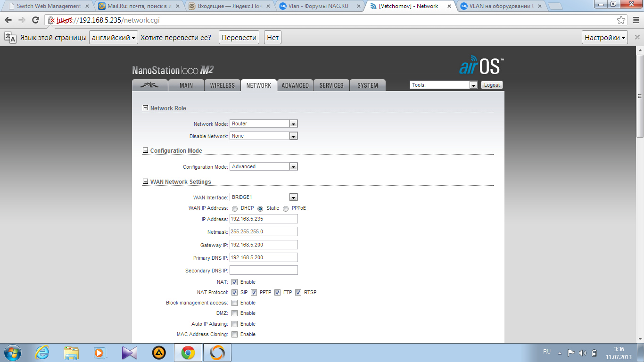
Task: Select the NETWORK tab
Action: click(x=259, y=85)
